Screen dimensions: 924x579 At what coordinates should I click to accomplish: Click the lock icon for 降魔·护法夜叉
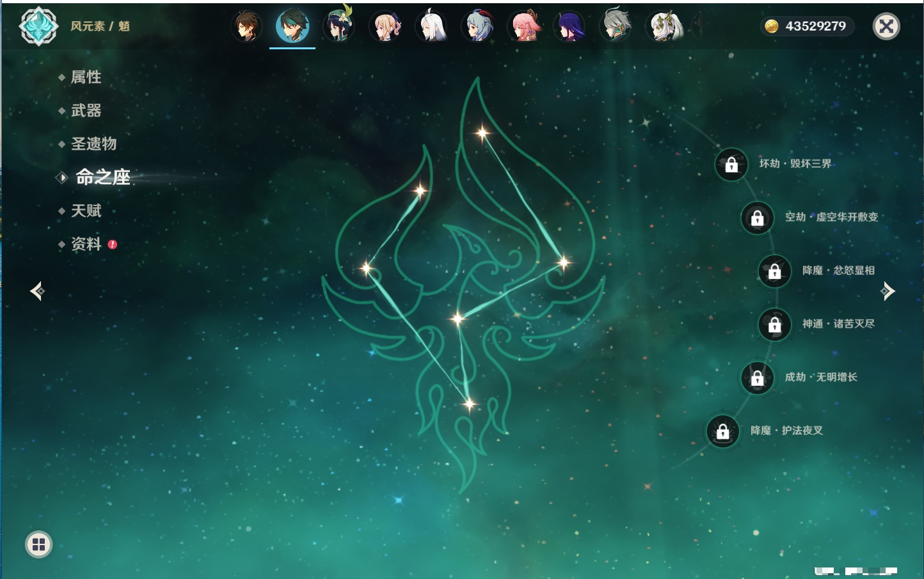[x=722, y=431]
